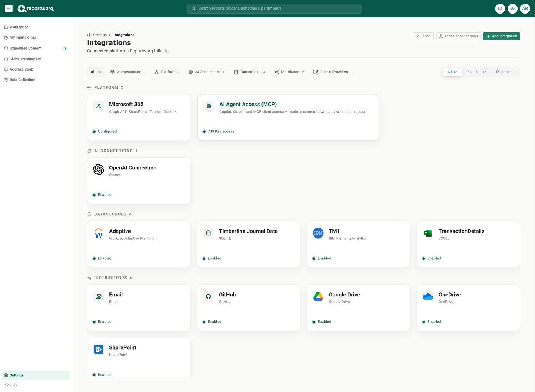Click the Close button
The width and height of the screenshot is (535, 392).
423,36
